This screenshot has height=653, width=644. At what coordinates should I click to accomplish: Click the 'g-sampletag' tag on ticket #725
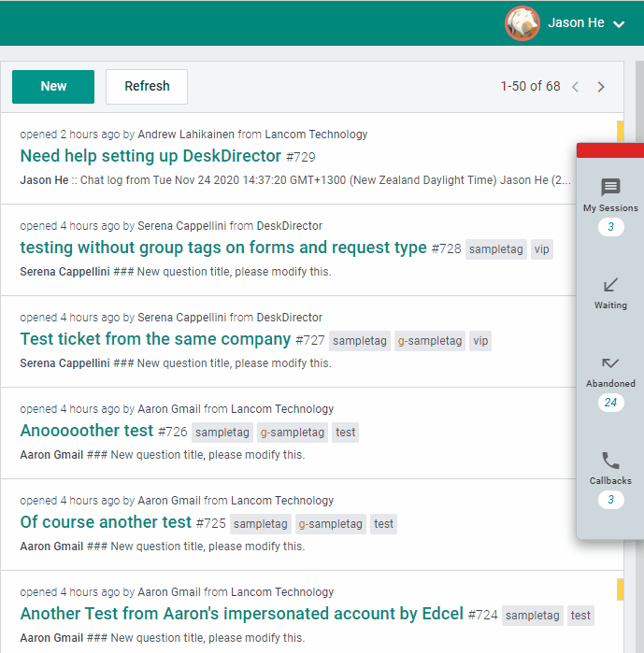pyautogui.click(x=331, y=524)
